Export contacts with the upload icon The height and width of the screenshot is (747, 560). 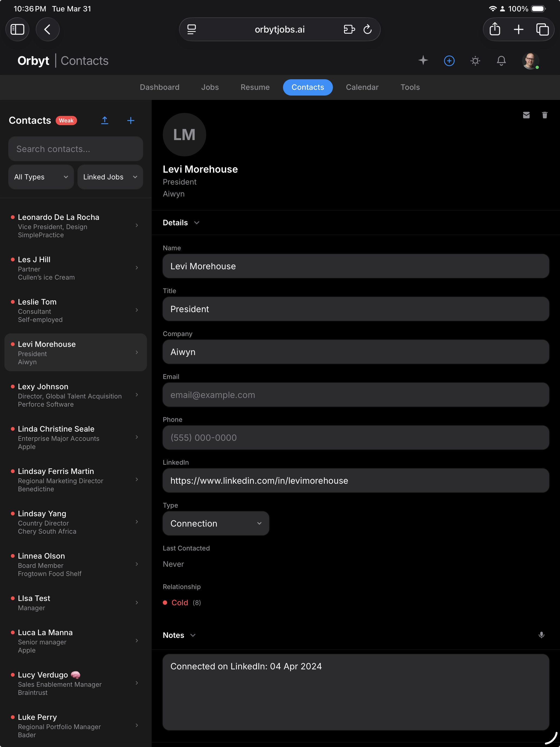(x=105, y=120)
